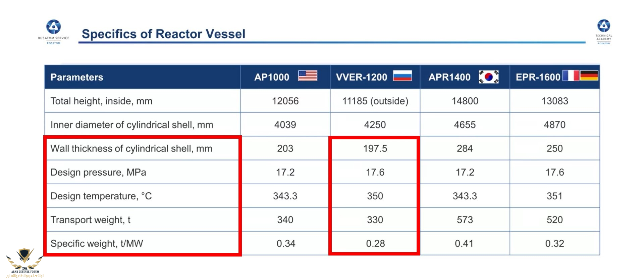644x279 pixels.
Task: Select the VVER-1200 column header text
Action: coord(362,77)
